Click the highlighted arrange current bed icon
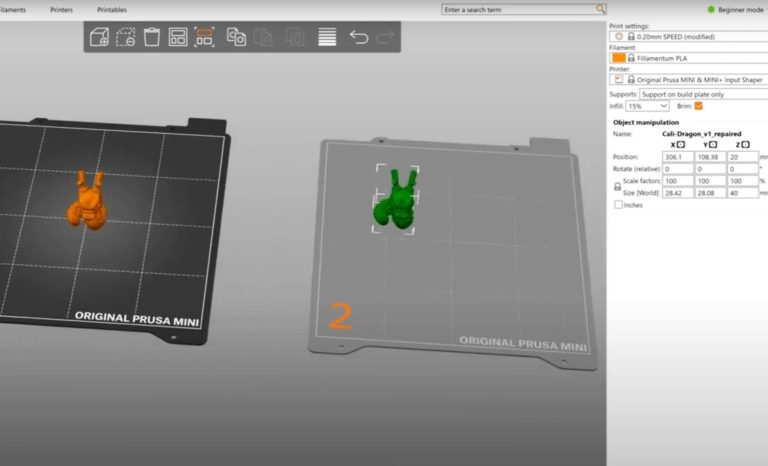 (x=204, y=37)
